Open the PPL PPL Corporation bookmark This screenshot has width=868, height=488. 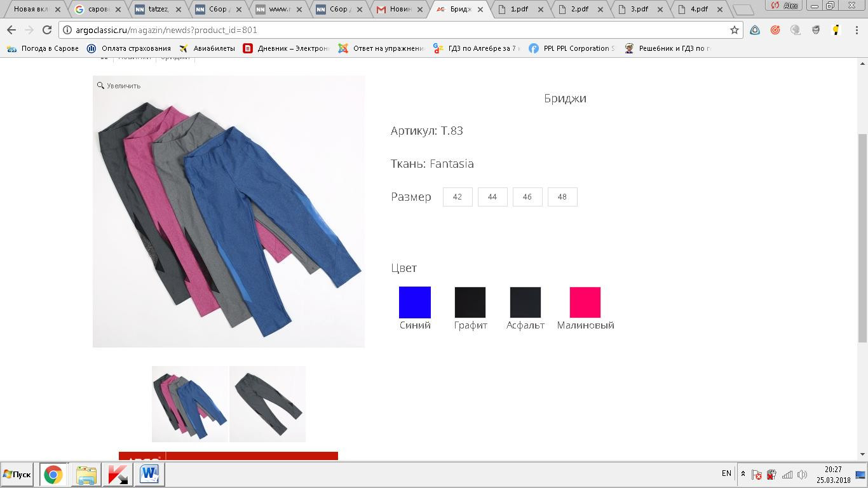click(x=572, y=48)
